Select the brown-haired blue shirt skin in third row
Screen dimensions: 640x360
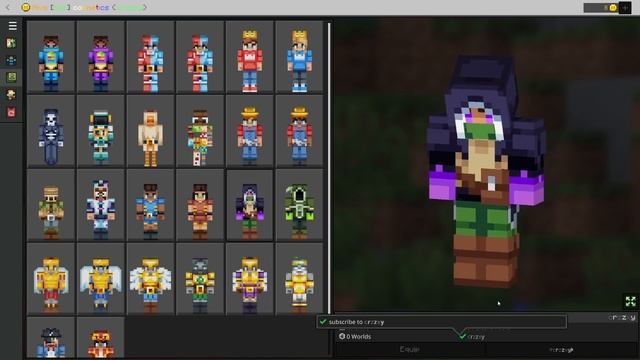[x=150, y=205]
